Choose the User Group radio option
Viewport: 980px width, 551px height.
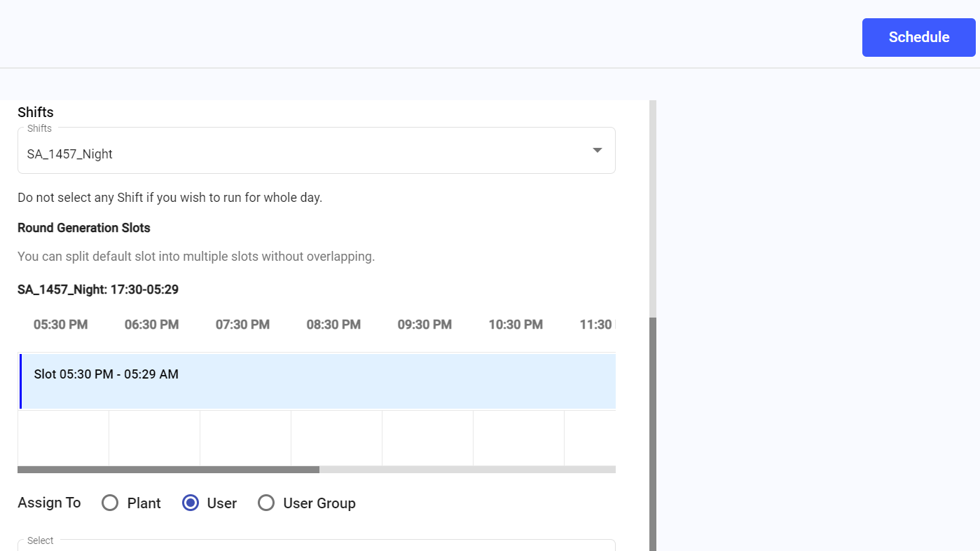point(266,503)
